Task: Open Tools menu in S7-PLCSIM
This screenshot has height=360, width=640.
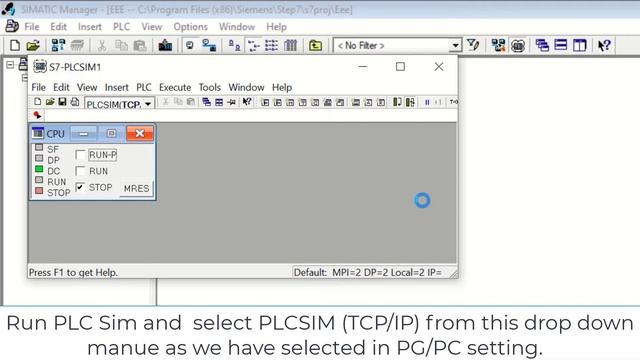Action: click(x=209, y=87)
